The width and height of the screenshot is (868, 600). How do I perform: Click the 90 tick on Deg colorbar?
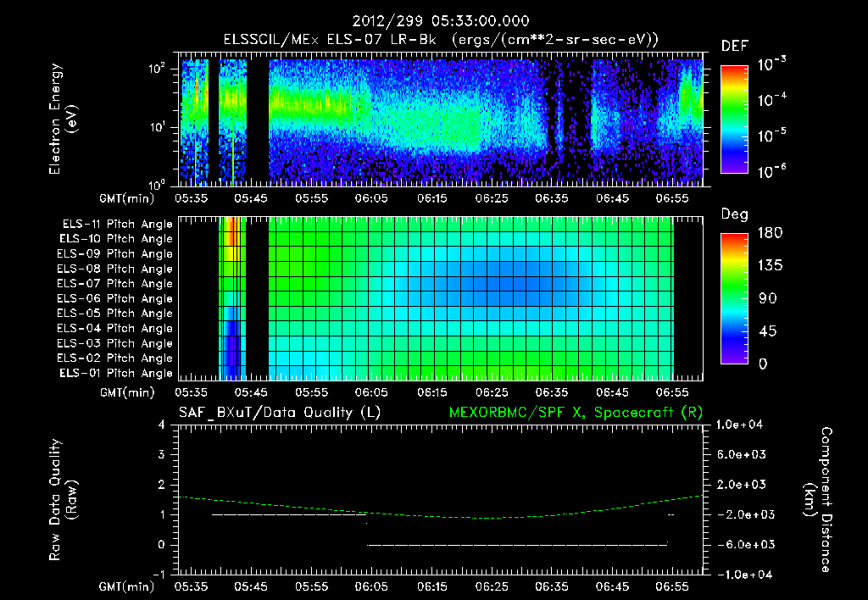(x=768, y=298)
